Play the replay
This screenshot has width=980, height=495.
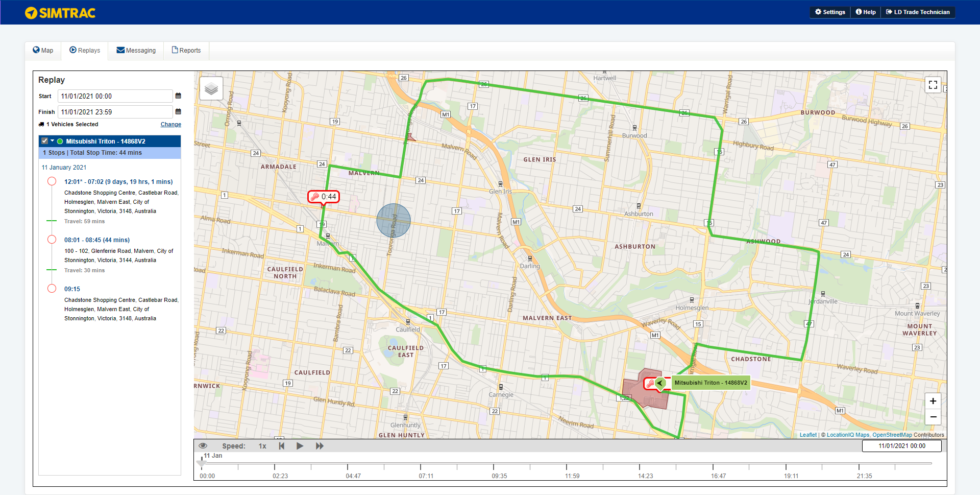pyautogui.click(x=300, y=446)
